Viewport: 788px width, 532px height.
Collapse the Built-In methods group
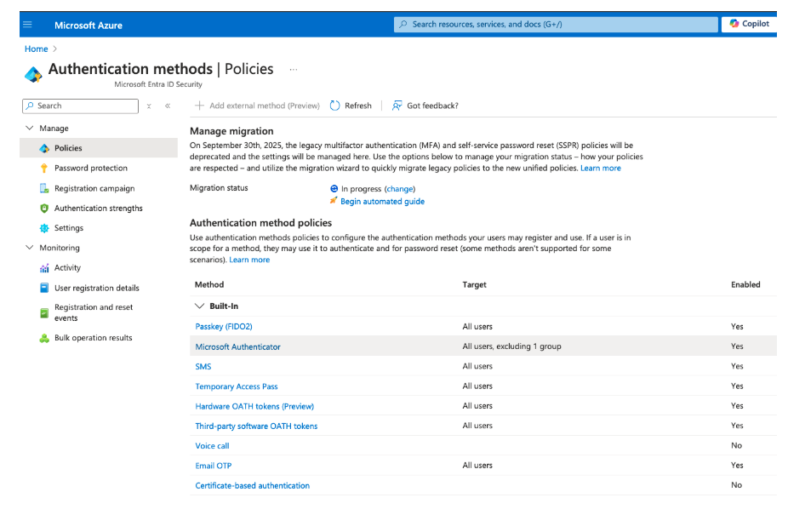click(199, 306)
